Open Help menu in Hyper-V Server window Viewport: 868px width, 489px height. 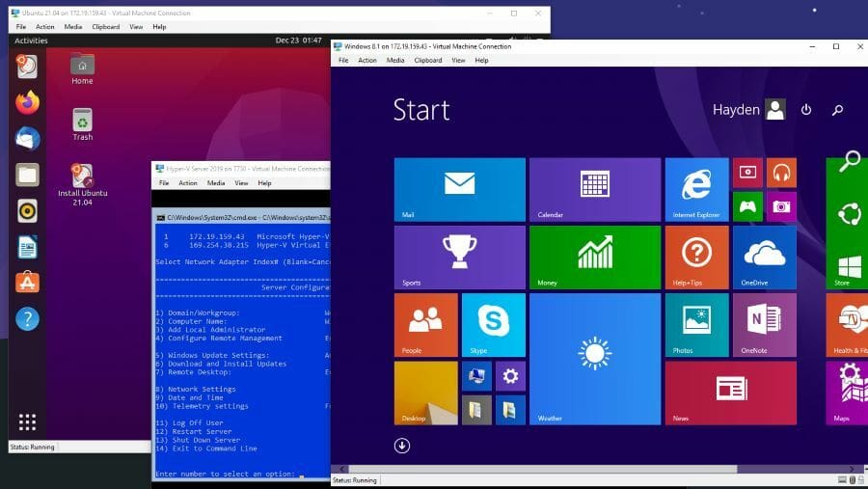coord(264,182)
